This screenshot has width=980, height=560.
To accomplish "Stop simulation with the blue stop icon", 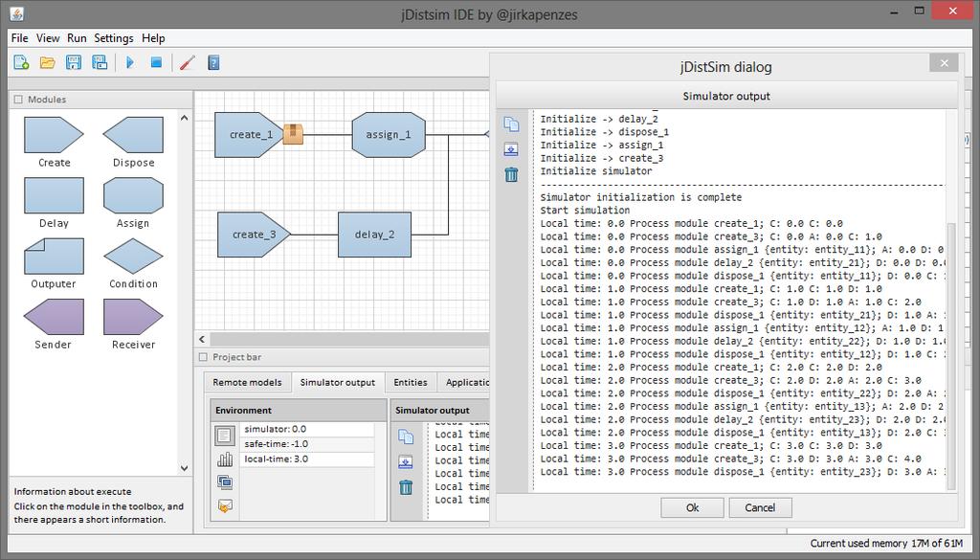I will (156, 62).
